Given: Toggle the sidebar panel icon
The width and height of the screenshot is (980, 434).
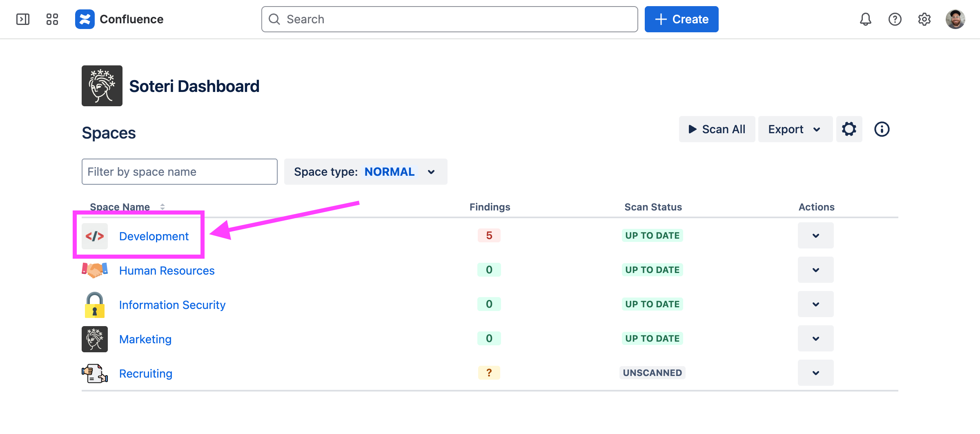Looking at the screenshot, I should coord(23,19).
